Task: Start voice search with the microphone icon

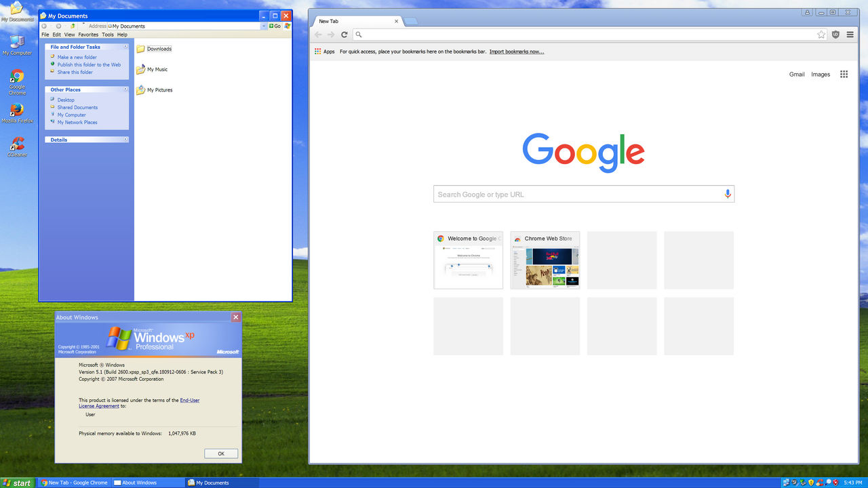Action: (728, 194)
